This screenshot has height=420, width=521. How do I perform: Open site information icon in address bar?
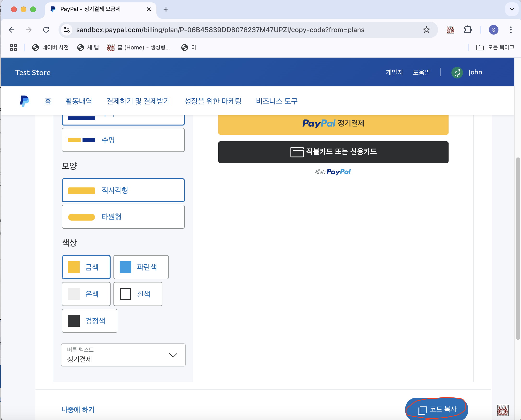(x=66, y=30)
